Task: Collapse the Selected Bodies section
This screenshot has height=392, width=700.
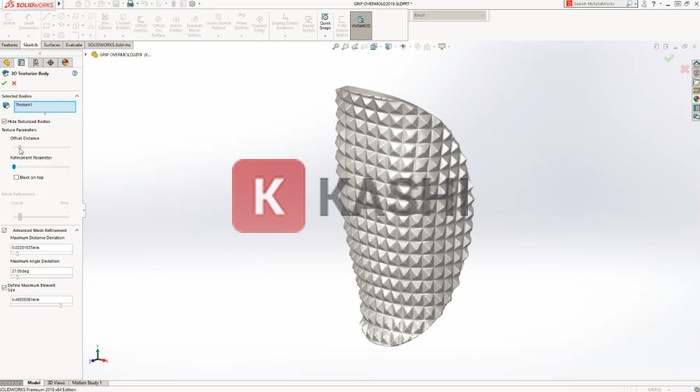Action: pos(77,96)
